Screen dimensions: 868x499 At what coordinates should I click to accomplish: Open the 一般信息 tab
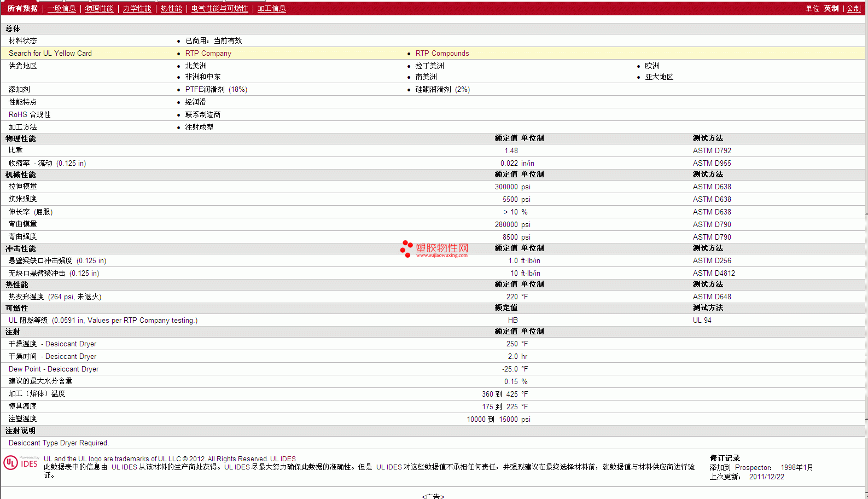point(61,9)
